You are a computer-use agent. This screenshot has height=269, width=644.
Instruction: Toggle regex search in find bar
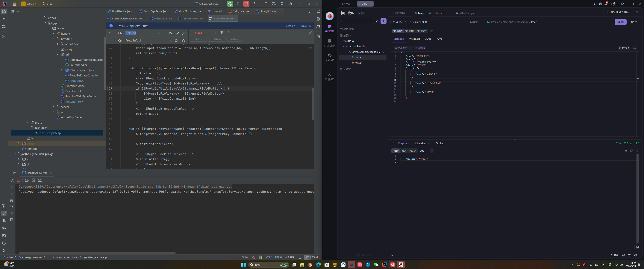pos(183,33)
